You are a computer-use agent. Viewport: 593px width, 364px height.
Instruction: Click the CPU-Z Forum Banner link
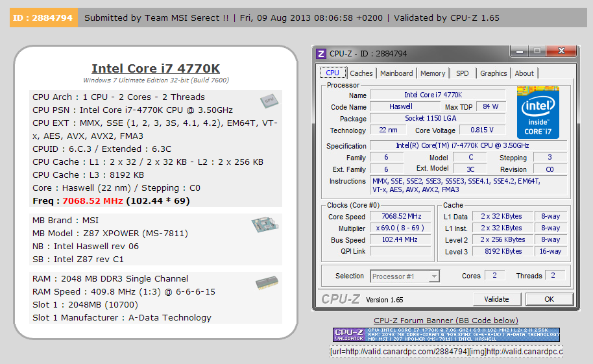446,321
